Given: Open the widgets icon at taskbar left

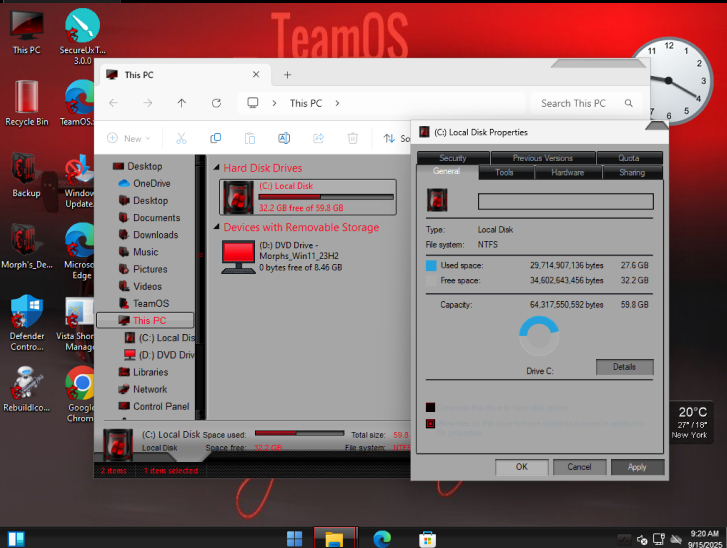Looking at the screenshot, I should tap(16, 539).
